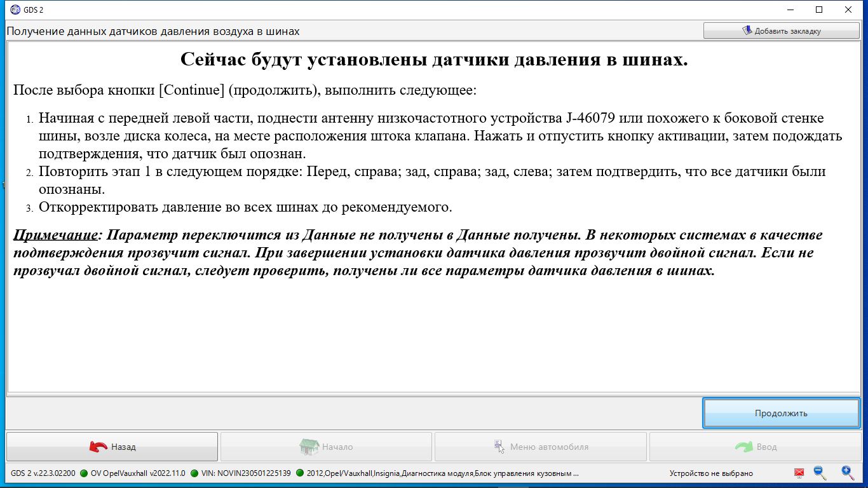Click the Ввод enter button

click(x=755, y=447)
